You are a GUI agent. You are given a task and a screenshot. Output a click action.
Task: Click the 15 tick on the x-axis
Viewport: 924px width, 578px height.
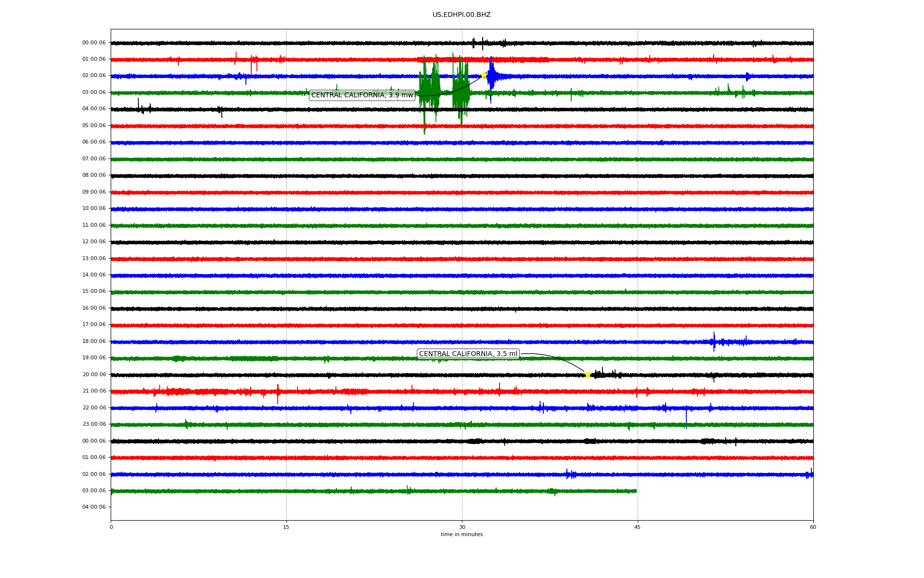(286, 527)
